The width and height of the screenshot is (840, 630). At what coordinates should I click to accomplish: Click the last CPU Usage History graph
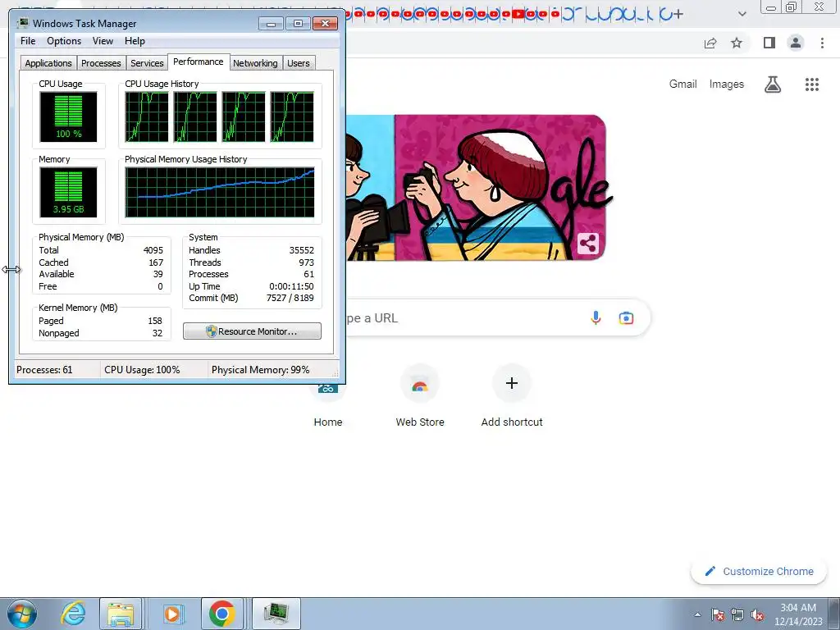tap(292, 116)
